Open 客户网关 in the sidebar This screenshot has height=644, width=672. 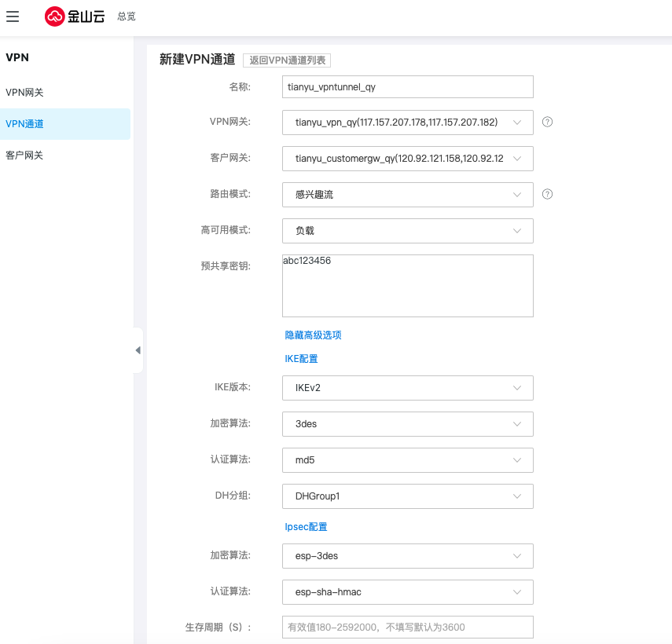25,156
